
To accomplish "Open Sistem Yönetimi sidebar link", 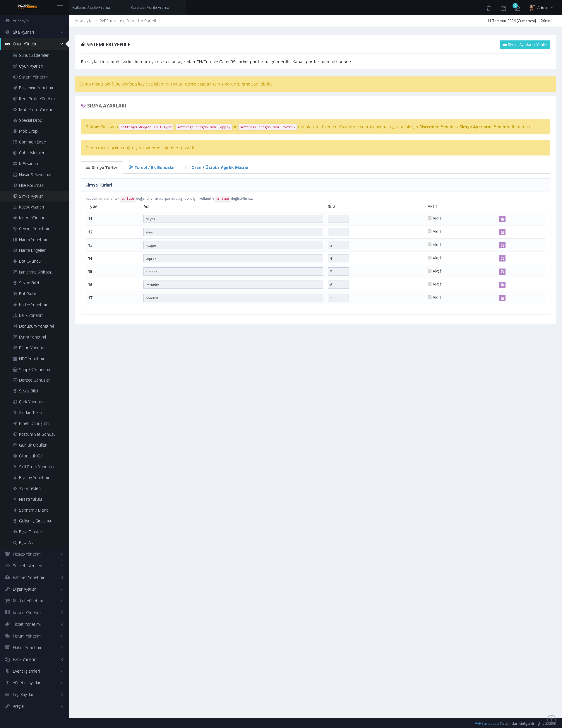I will tap(34, 77).
